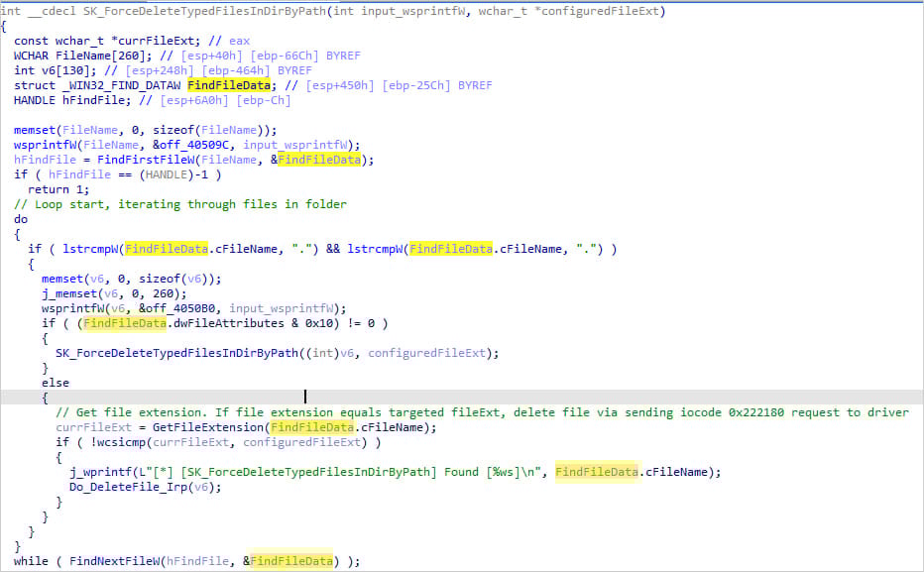The image size is (924, 572).
Task: Click the first lstrcmpW call in the if condition
Action: click(x=190, y=249)
